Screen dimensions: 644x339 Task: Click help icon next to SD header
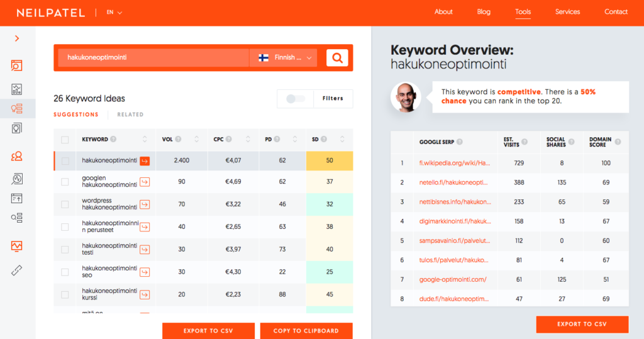click(324, 139)
